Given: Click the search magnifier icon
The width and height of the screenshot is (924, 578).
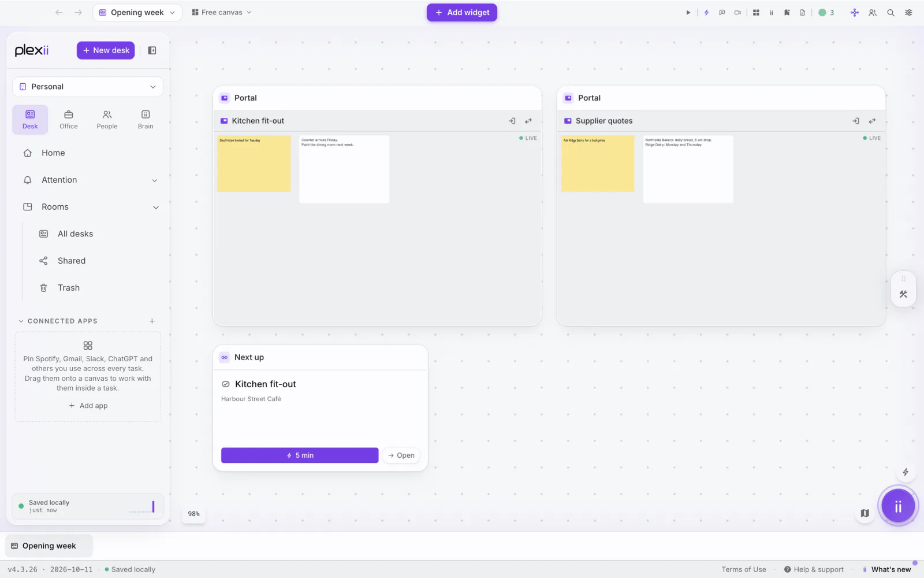Looking at the screenshot, I should [891, 12].
